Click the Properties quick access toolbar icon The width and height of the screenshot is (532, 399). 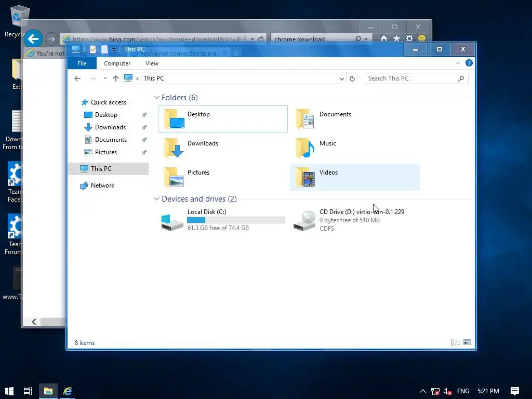click(92, 49)
